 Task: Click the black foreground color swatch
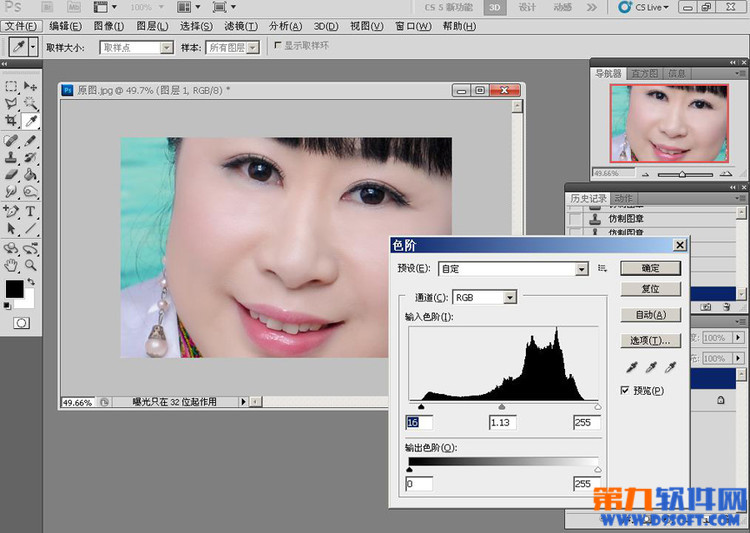(14, 289)
